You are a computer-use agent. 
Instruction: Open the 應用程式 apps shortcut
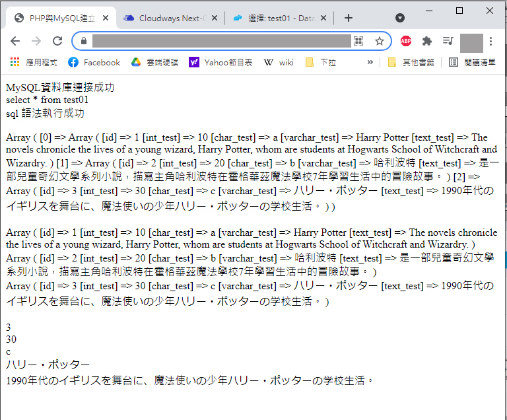[x=34, y=62]
